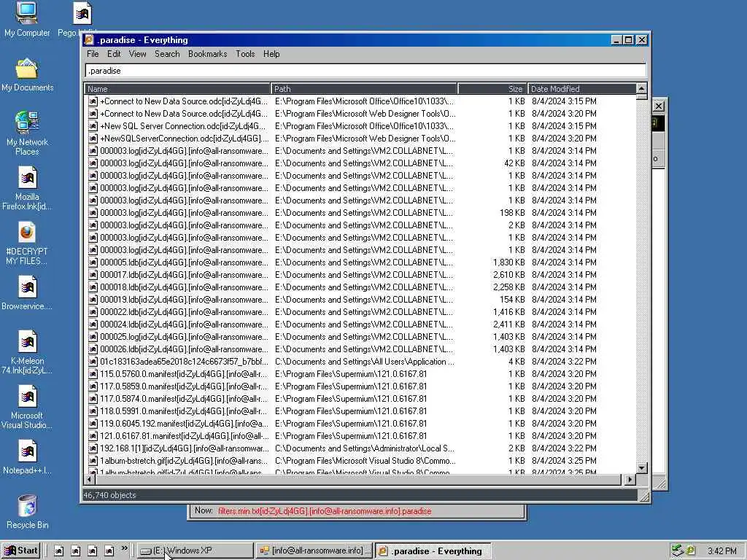
Task: Select 000025.log file row
Action: click(360, 337)
